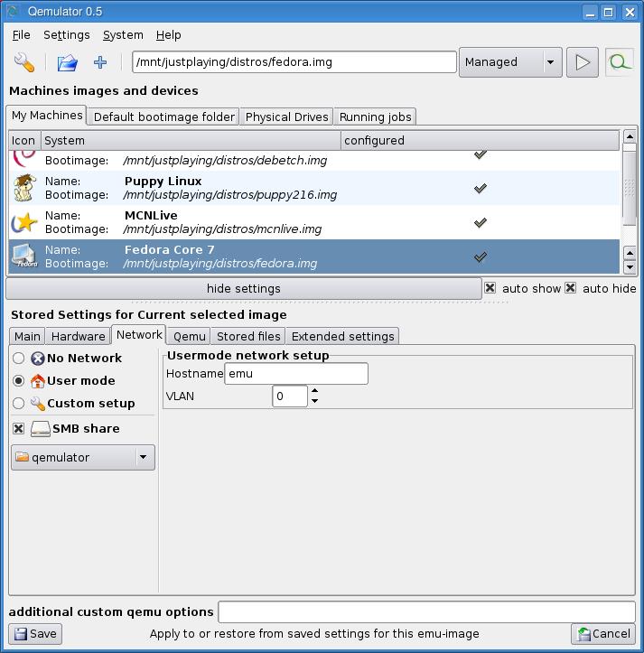
Task: Open the Extended settings tab
Action: 342,337
